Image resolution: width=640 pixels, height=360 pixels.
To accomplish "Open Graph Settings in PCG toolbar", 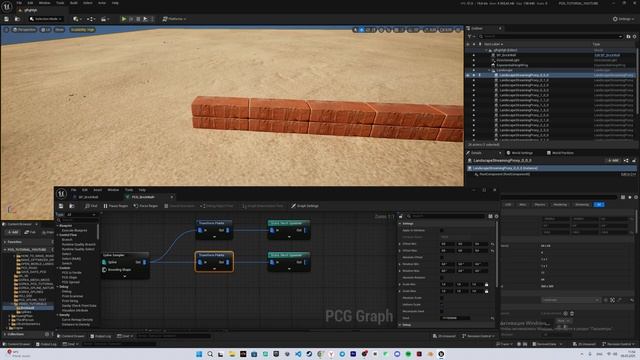I will [305, 206].
